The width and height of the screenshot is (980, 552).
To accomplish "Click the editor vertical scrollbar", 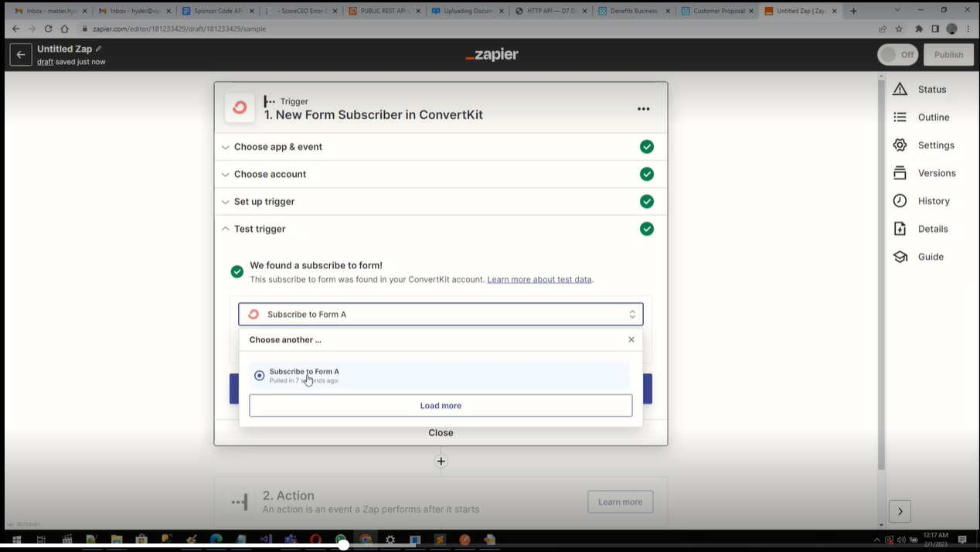I will click(x=881, y=274).
